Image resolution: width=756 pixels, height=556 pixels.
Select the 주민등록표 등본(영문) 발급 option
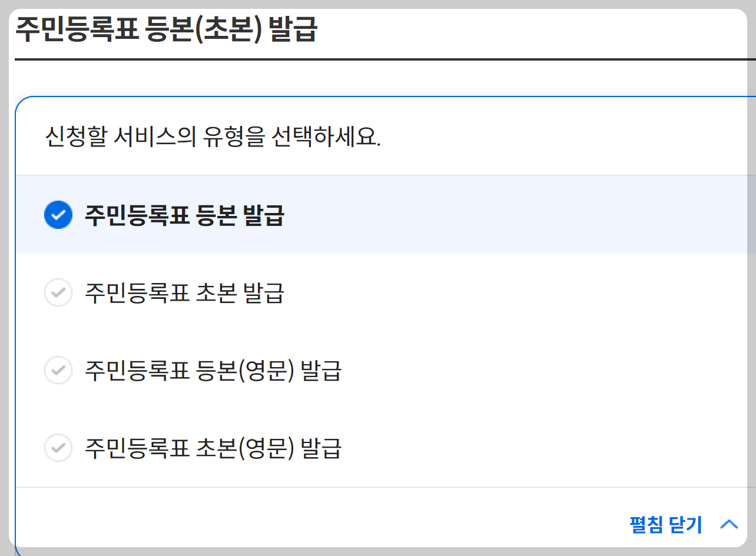212,370
